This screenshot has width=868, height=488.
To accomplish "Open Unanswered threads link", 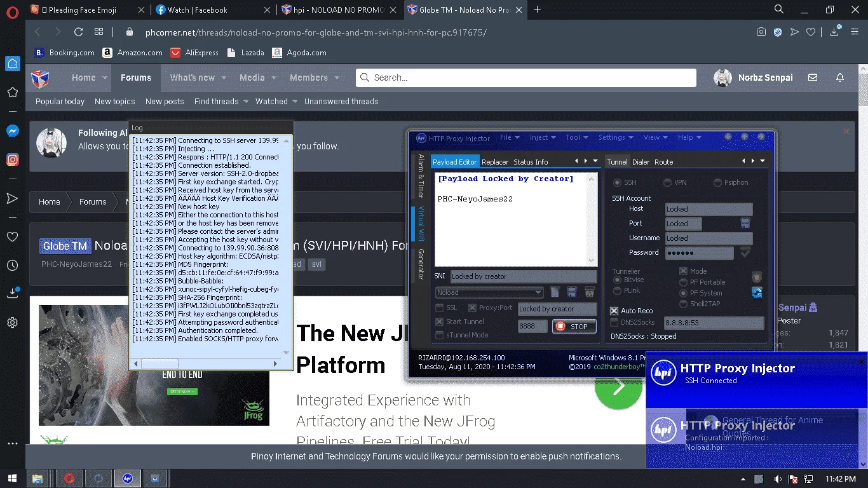I will 341,102.
